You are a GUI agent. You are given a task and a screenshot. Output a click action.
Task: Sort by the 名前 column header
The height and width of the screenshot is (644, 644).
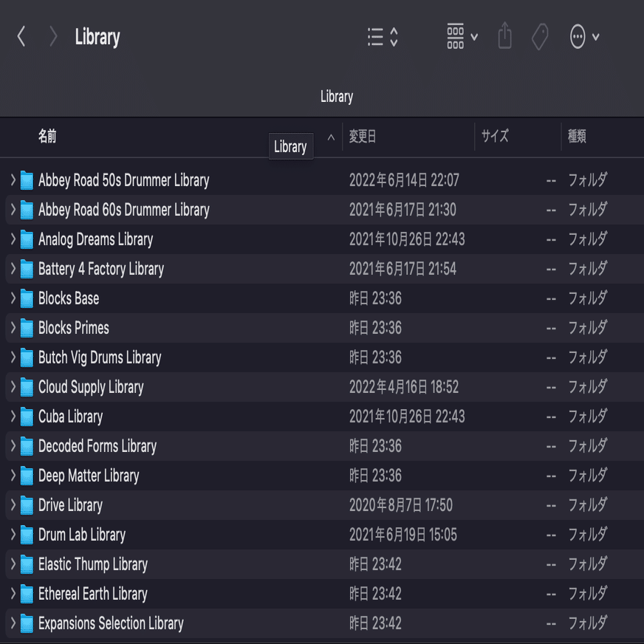click(x=47, y=136)
